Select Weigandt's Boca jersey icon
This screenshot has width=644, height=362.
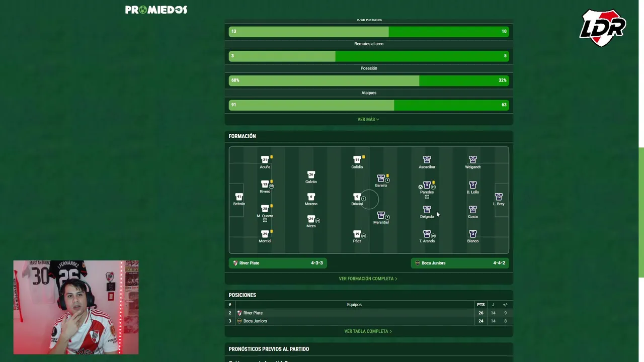(x=472, y=159)
